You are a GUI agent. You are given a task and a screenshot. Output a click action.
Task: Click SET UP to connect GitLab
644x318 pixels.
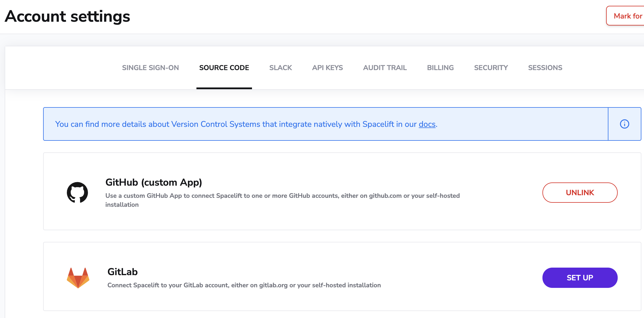click(580, 277)
